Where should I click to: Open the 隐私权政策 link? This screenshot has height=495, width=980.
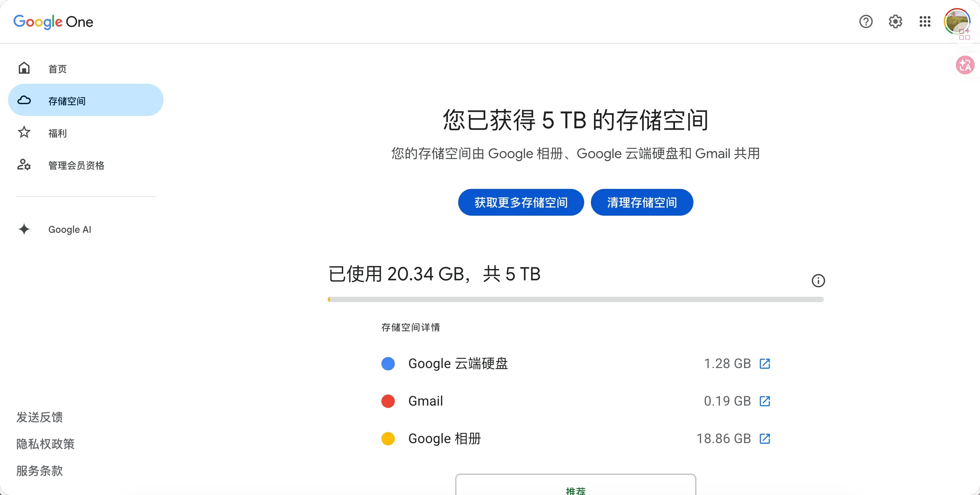(x=45, y=444)
